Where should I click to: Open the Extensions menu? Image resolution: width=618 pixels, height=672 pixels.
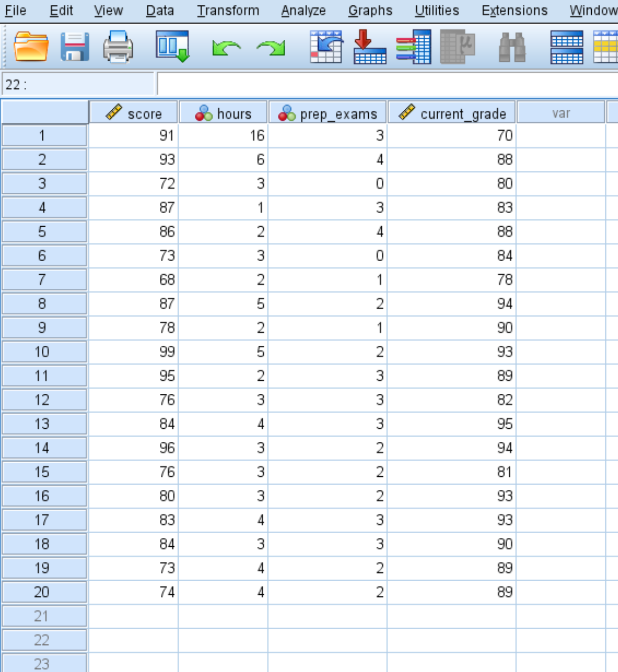(x=515, y=10)
